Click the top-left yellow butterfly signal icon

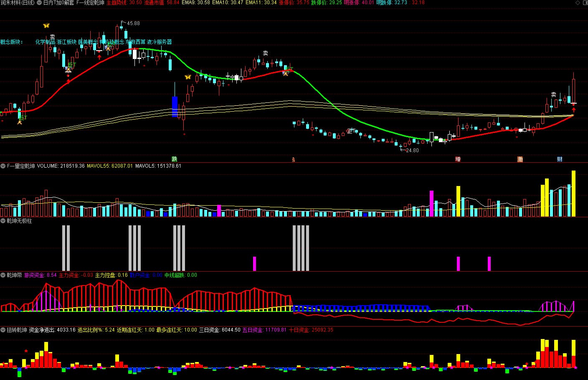click(46, 26)
